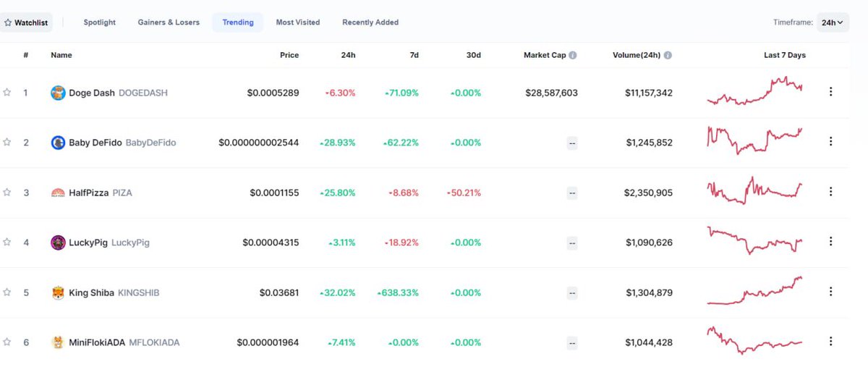Switch to Spotlight tab

(99, 22)
